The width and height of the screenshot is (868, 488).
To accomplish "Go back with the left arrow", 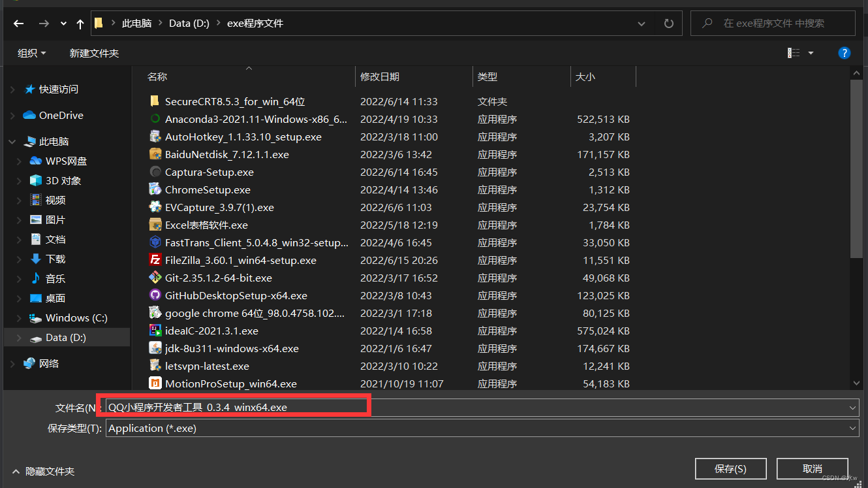I will click(18, 24).
